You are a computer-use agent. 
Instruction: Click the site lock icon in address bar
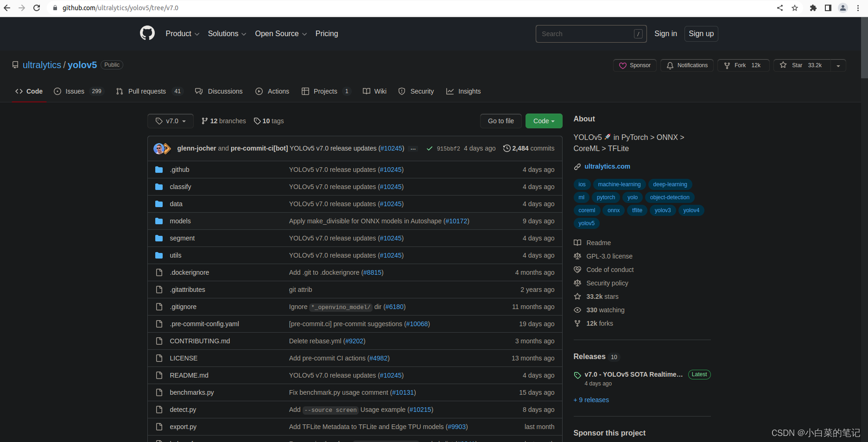click(x=55, y=8)
